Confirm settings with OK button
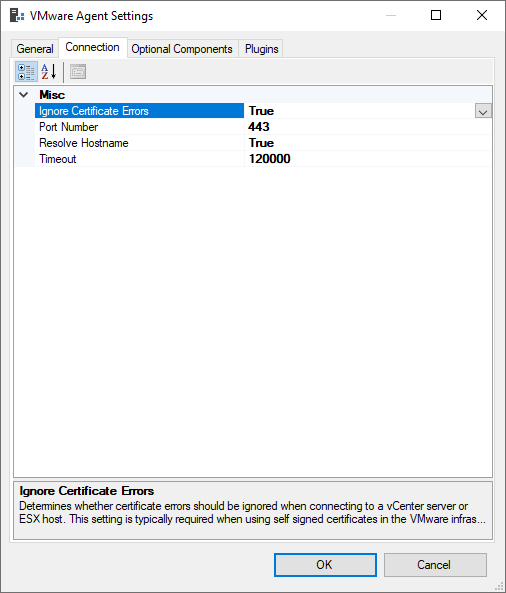 pos(325,565)
